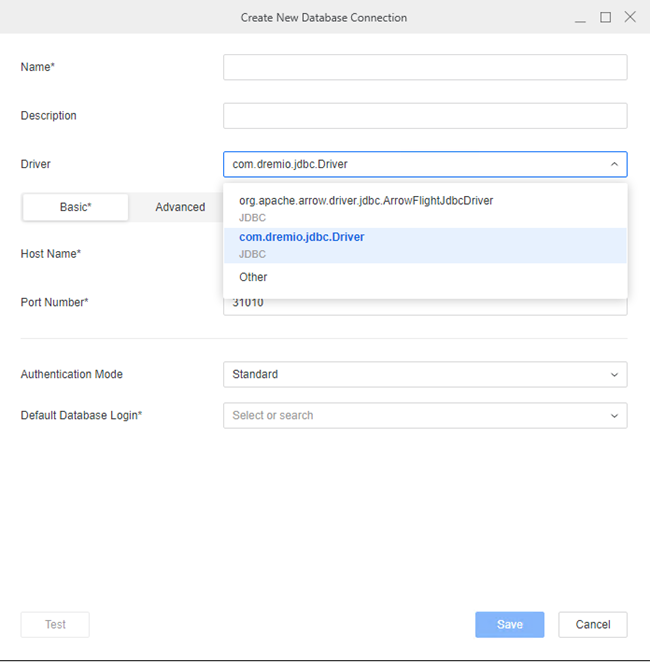Open the Advanced tab
Image resolution: width=650 pixels, height=663 pixels.
(180, 207)
